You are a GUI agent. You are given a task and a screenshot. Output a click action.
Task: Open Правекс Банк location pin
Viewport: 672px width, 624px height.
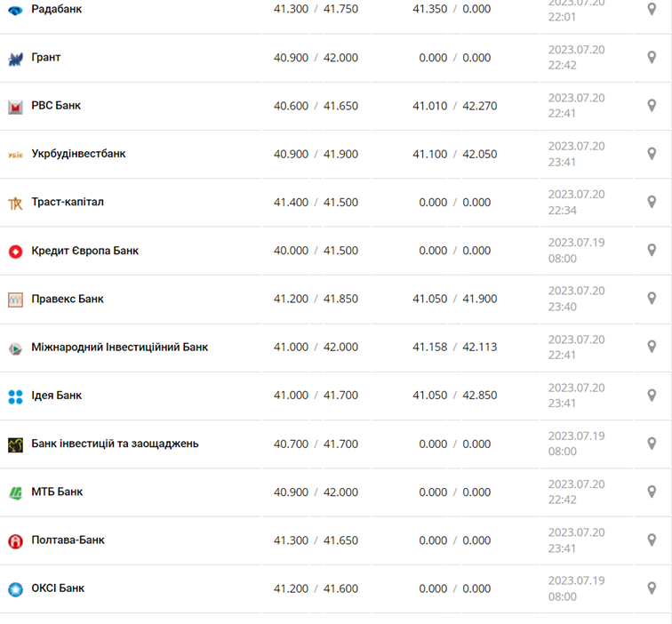coord(652,299)
